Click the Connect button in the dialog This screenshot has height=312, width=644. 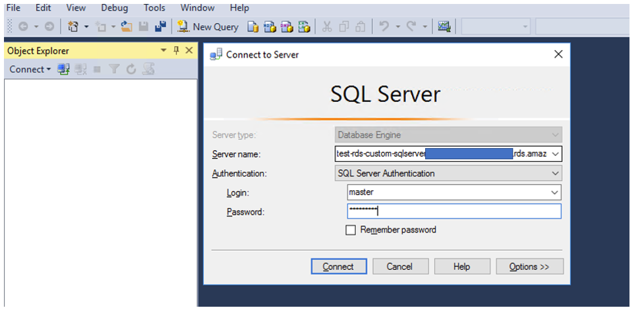[x=339, y=267]
